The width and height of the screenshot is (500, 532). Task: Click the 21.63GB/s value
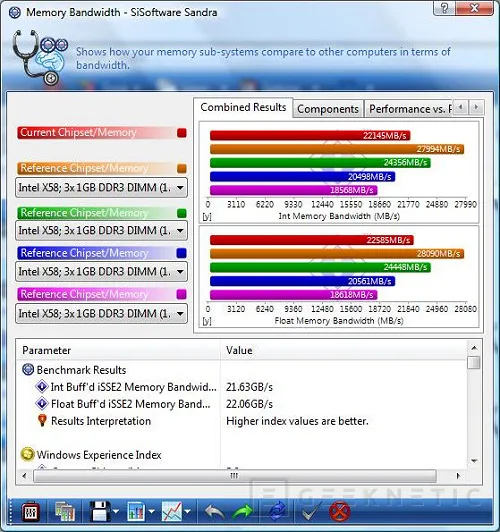click(x=249, y=387)
